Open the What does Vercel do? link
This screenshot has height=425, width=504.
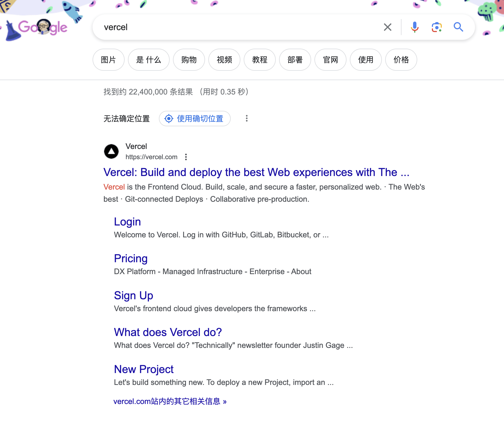coord(168,332)
